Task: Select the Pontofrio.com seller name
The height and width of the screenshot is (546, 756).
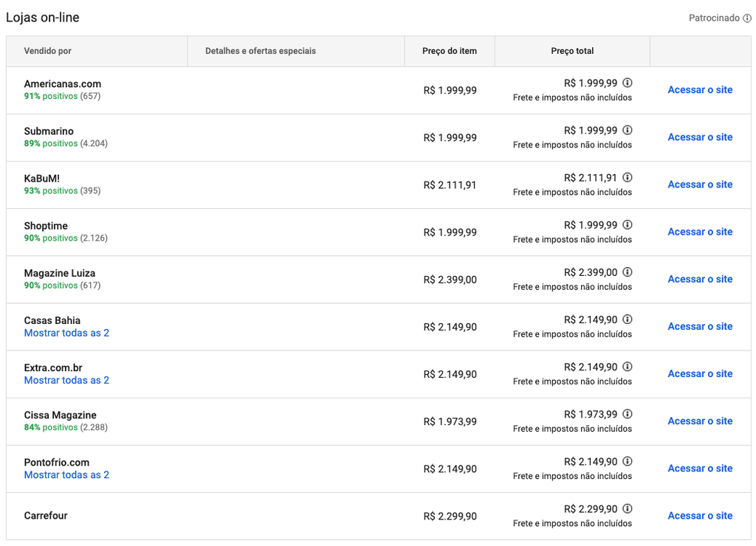Action: tap(56, 462)
